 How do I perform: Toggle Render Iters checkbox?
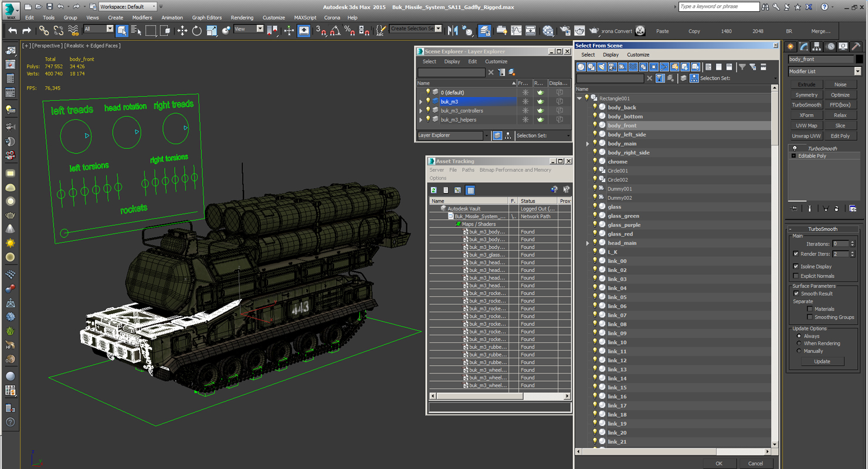point(796,254)
